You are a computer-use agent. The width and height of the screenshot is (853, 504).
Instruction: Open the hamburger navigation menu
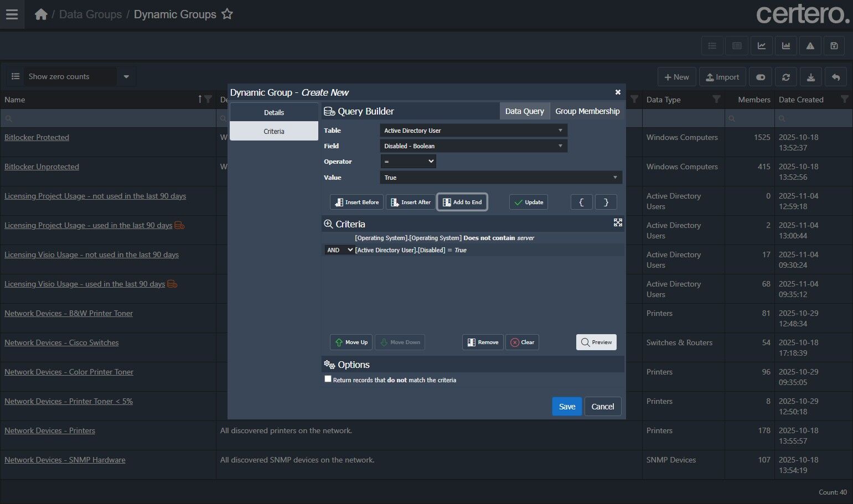tap(12, 14)
